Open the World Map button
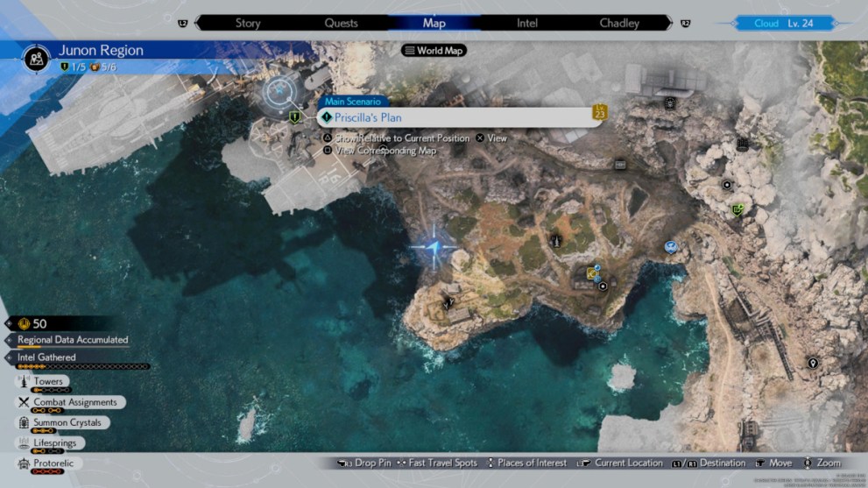The height and width of the screenshot is (488, 868). coord(434,50)
